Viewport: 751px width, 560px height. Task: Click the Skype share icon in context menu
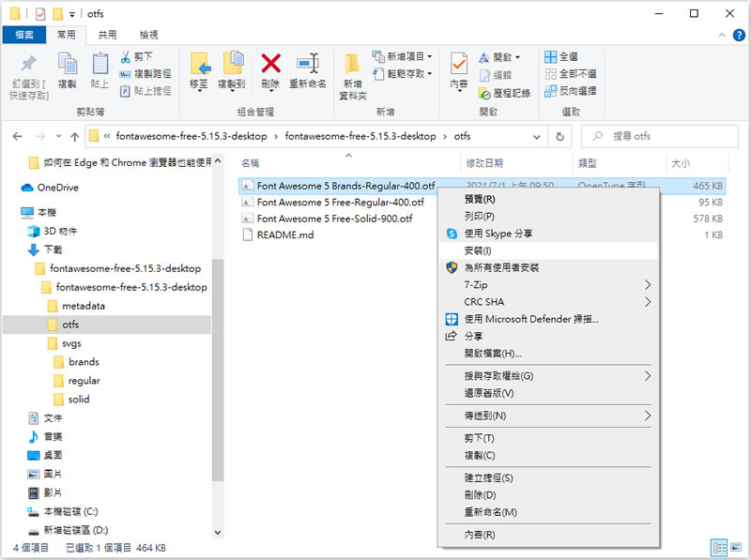pos(452,234)
